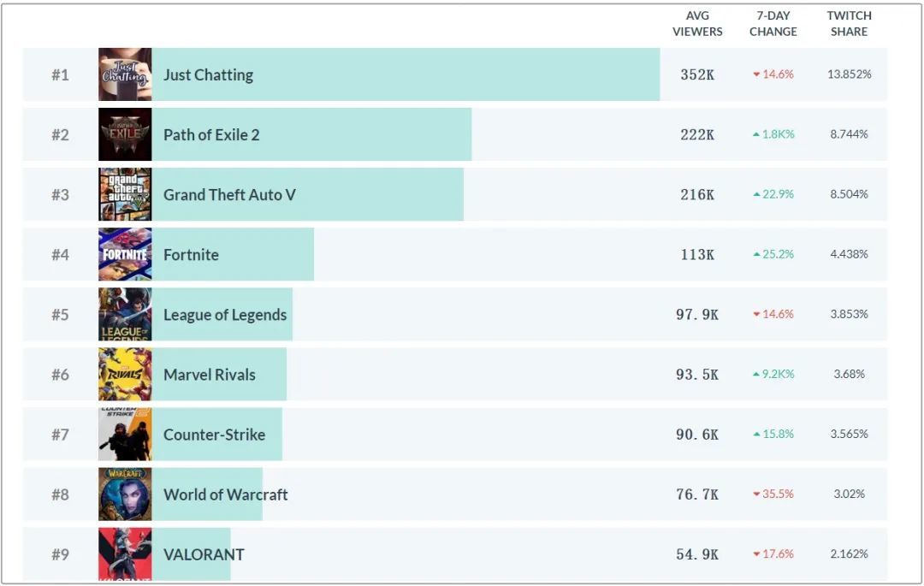
Task: Open the Marvel Rivals cover icon
Action: [125, 374]
